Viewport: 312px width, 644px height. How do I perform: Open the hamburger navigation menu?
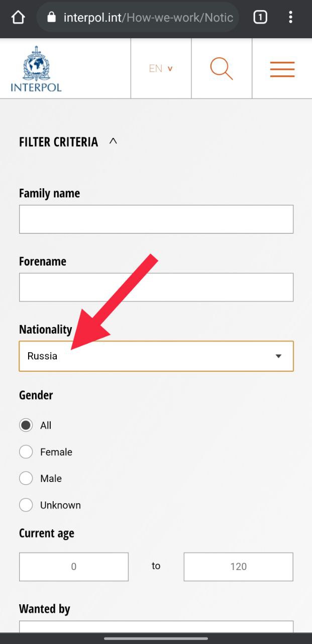282,69
